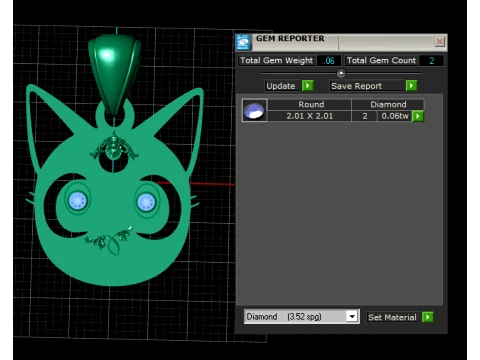Click the Set Material label
Image resolution: width=480 pixels, height=360 pixels.
[392, 317]
